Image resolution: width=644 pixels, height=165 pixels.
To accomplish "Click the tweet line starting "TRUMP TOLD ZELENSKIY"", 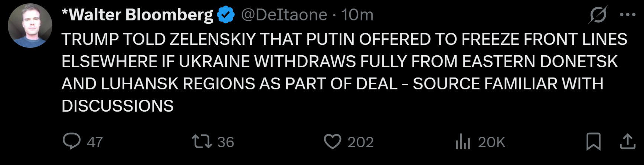I will point(344,39).
